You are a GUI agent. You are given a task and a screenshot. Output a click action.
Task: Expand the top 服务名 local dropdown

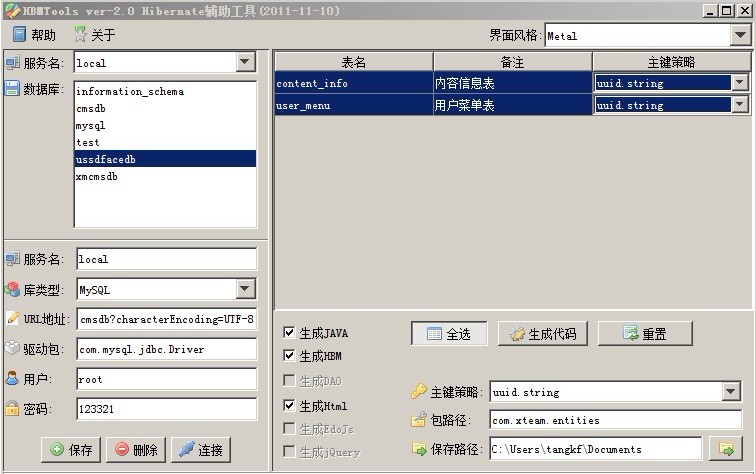point(245,62)
